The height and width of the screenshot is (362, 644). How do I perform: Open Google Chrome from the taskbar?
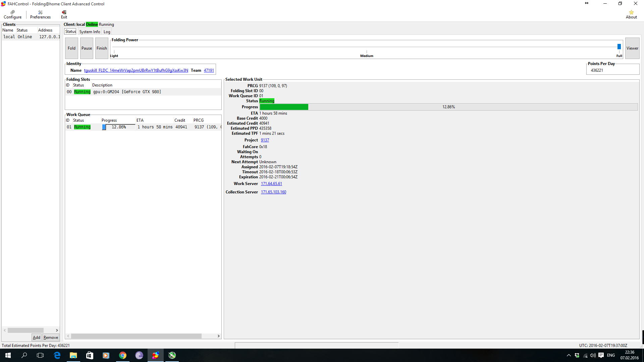point(123,355)
